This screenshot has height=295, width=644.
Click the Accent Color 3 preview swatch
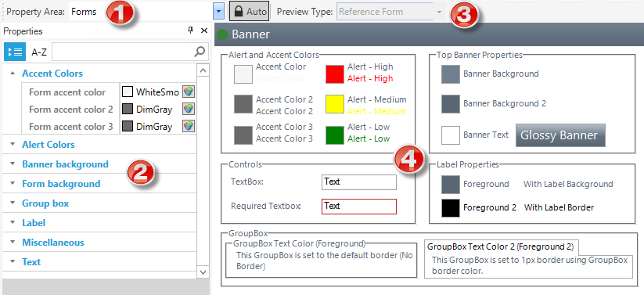[x=243, y=135]
